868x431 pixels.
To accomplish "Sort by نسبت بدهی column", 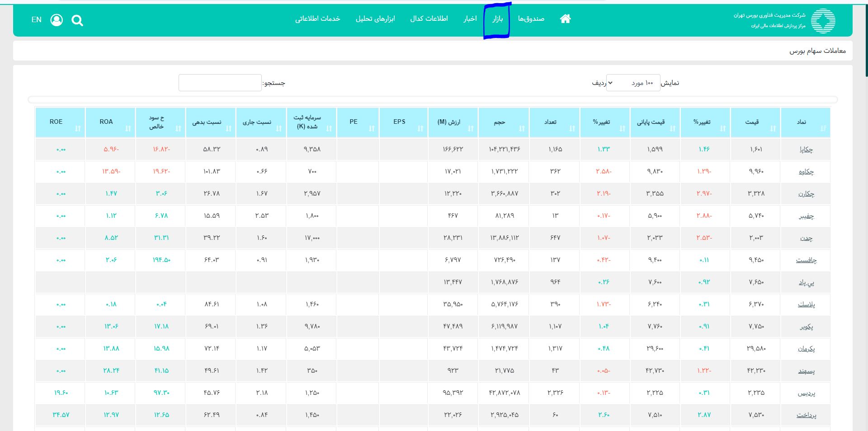I will [x=211, y=122].
